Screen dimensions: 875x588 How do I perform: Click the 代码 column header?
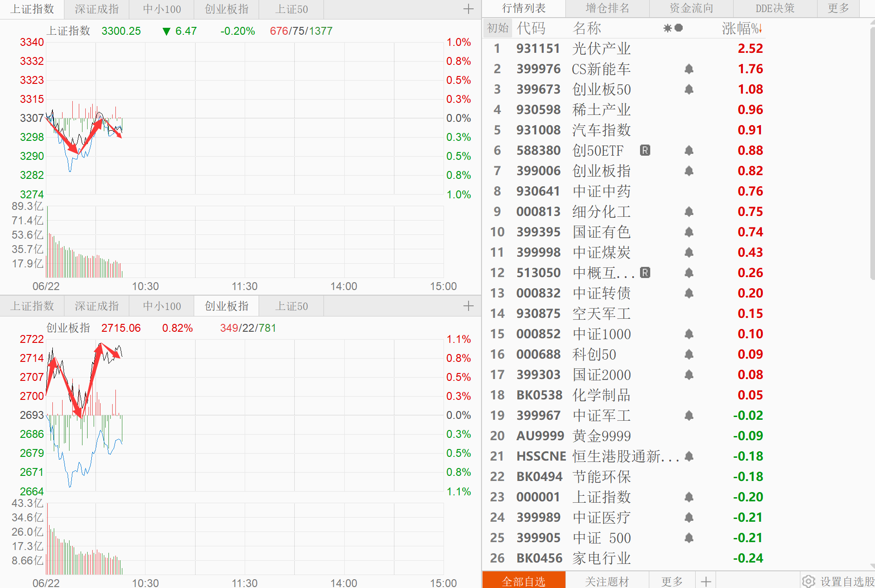(x=531, y=29)
